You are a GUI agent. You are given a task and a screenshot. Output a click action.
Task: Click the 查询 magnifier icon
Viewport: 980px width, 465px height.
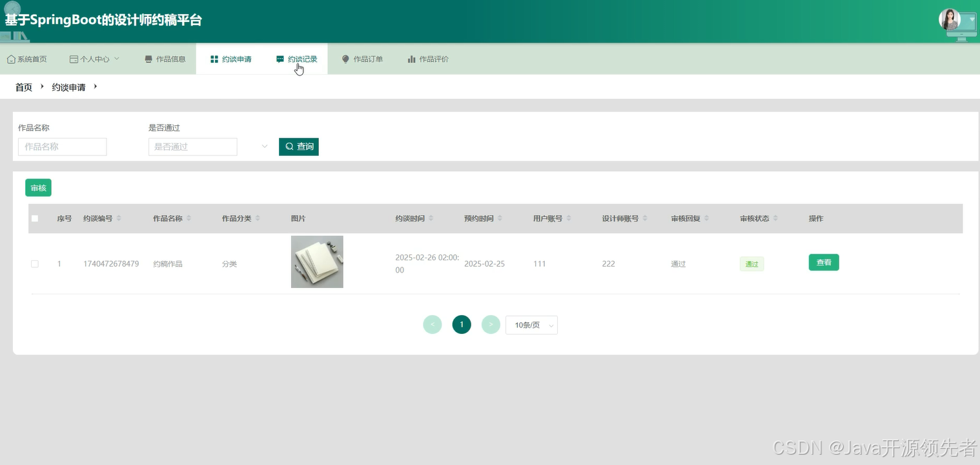click(x=289, y=147)
